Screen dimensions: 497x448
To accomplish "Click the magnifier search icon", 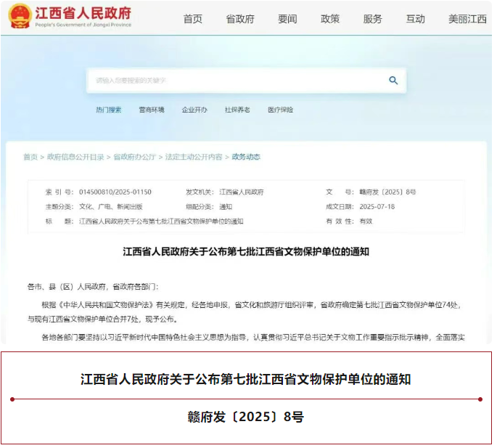I will (393, 81).
